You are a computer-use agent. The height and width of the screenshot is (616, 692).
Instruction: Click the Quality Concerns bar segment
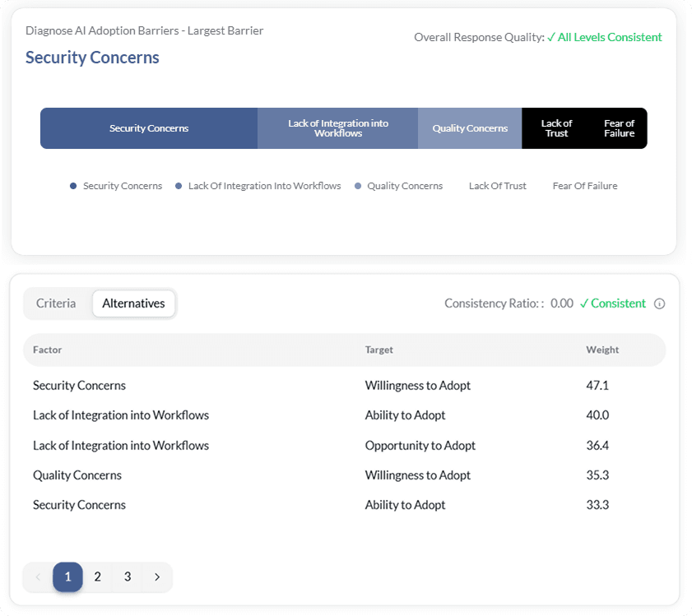click(470, 128)
